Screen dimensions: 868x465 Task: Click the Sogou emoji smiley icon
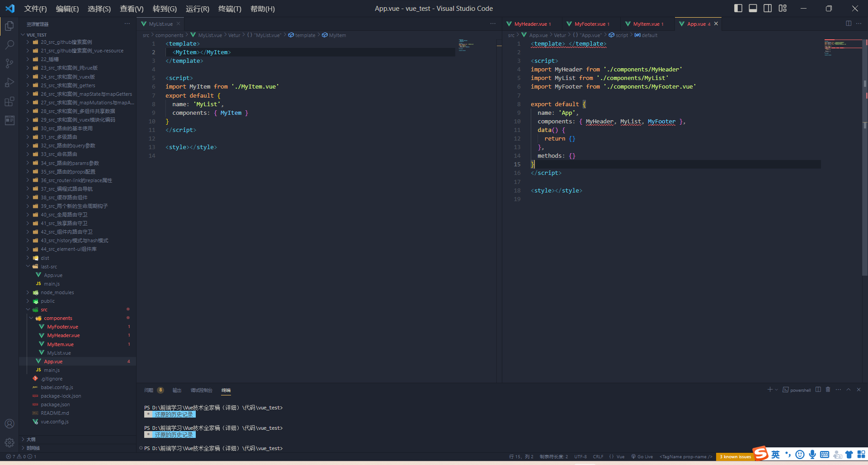coord(800,455)
